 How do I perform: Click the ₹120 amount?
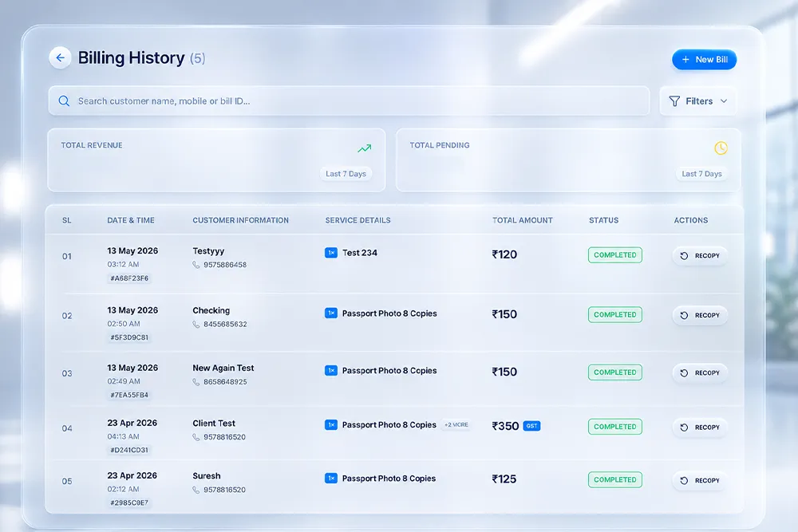tap(504, 254)
